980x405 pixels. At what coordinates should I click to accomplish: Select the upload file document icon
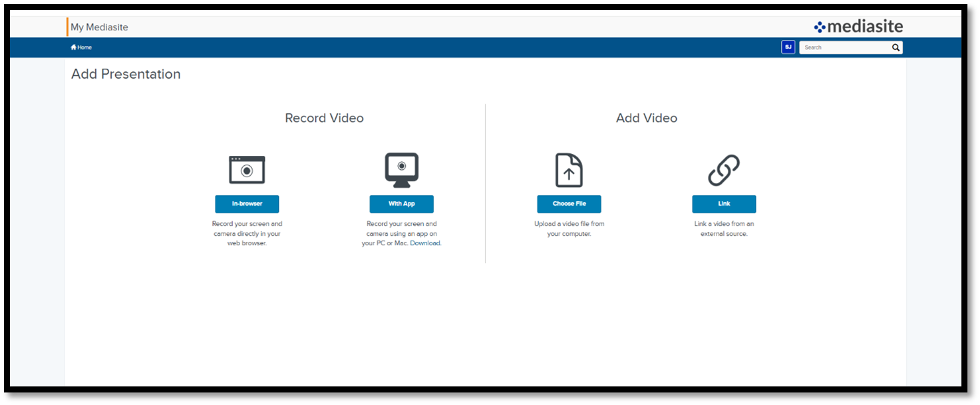[x=569, y=170]
